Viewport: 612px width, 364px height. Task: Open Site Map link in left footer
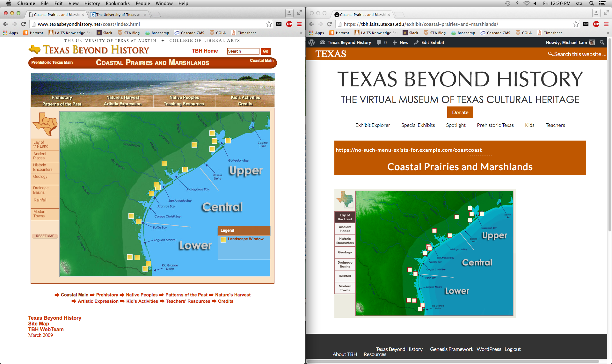[x=39, y=324]
